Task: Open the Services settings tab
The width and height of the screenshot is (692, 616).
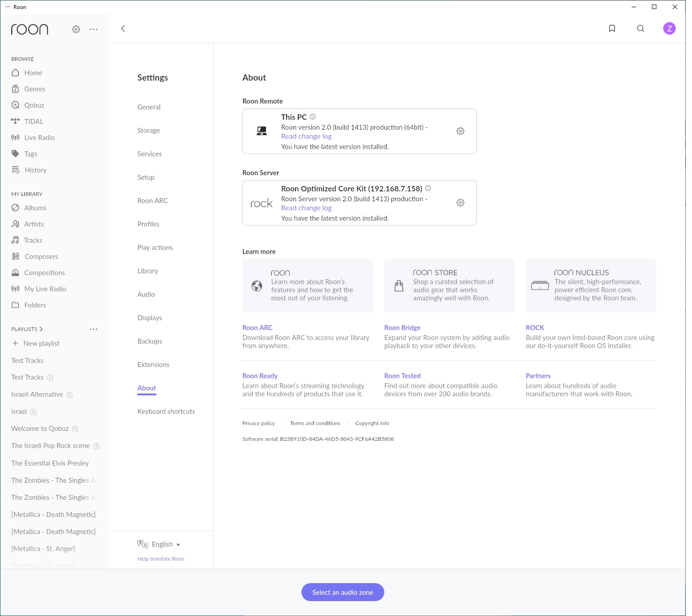Action: (x=150, y=154)
